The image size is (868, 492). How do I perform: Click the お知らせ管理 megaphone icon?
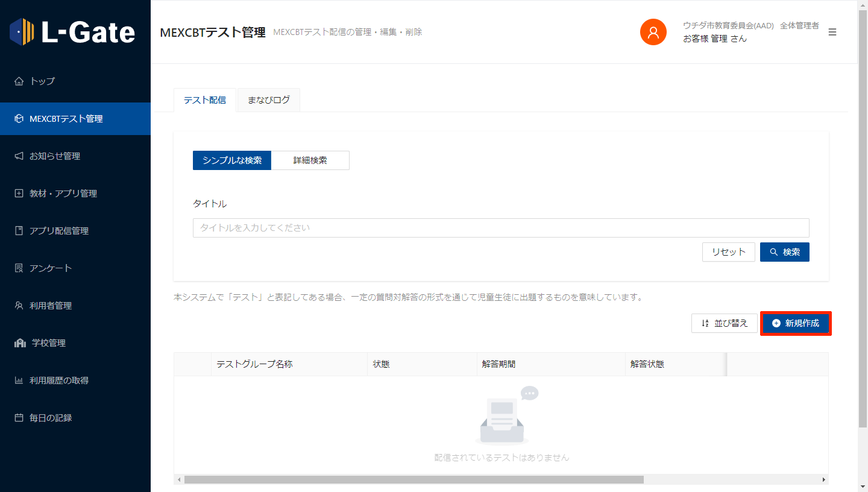click(19, 156)
